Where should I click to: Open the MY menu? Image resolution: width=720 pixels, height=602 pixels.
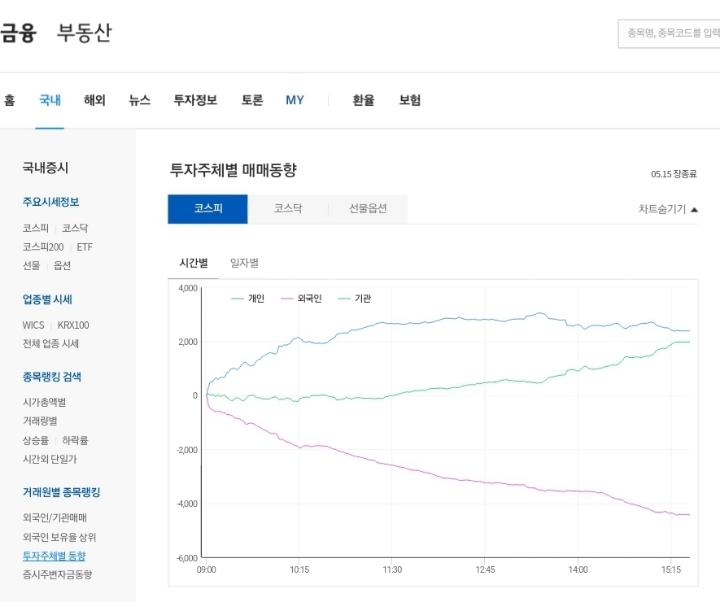pyautogui.click(x=295, y=100)
